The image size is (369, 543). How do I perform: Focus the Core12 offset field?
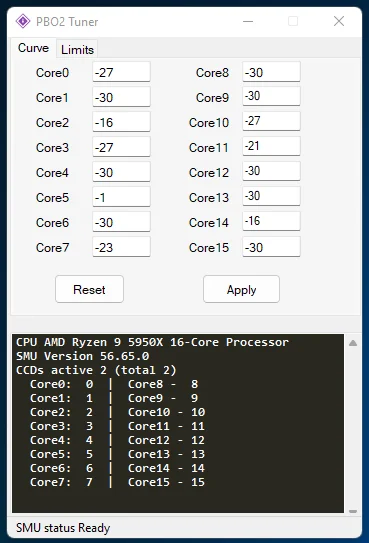(271, 171)
